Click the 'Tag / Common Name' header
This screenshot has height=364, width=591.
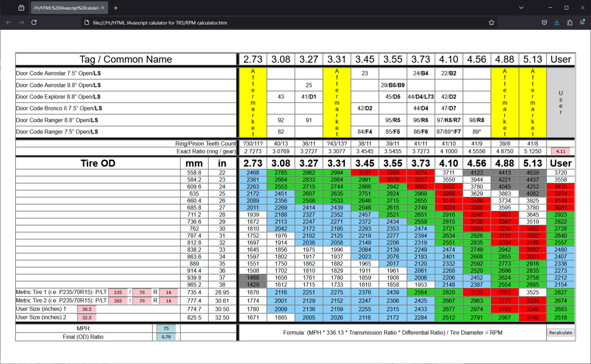click(x=126, y=59)
